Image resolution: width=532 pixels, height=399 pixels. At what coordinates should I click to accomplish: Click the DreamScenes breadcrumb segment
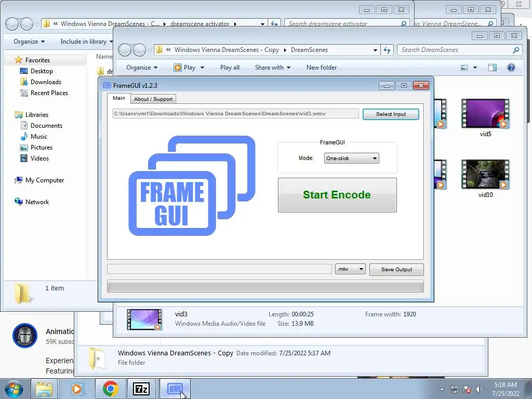(309, 50)
